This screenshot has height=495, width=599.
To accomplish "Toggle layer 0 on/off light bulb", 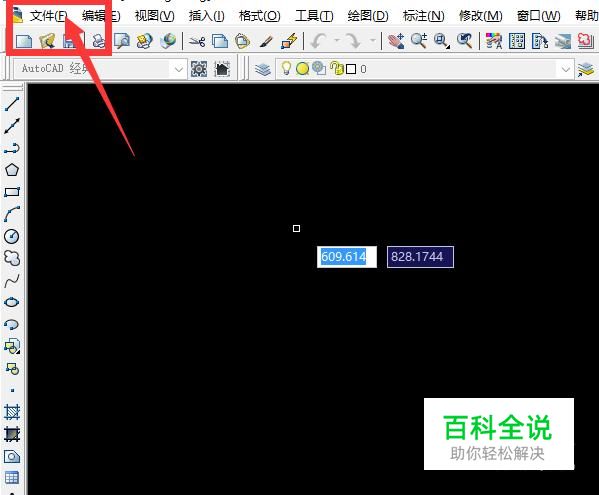I will click(x=286, y=68).
